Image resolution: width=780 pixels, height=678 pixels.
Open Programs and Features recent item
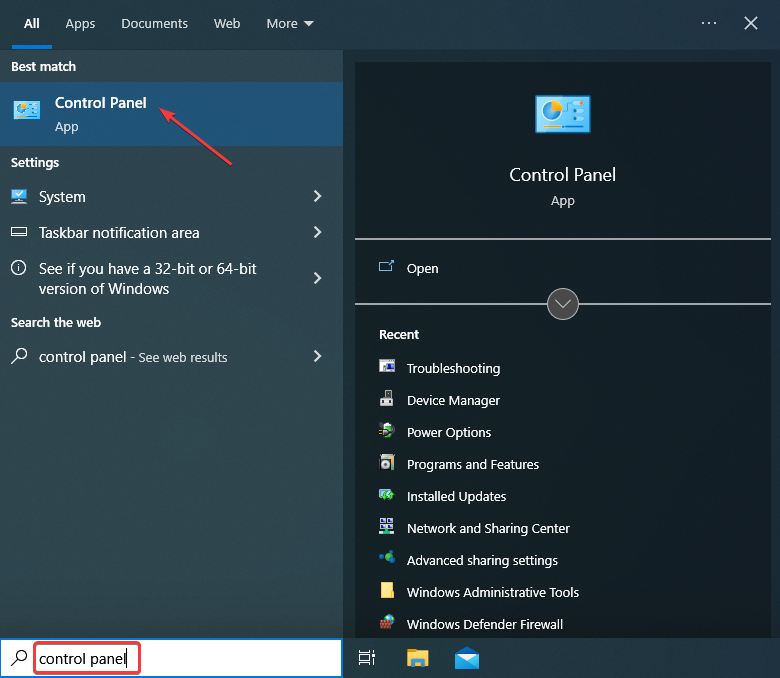[473, 464]
